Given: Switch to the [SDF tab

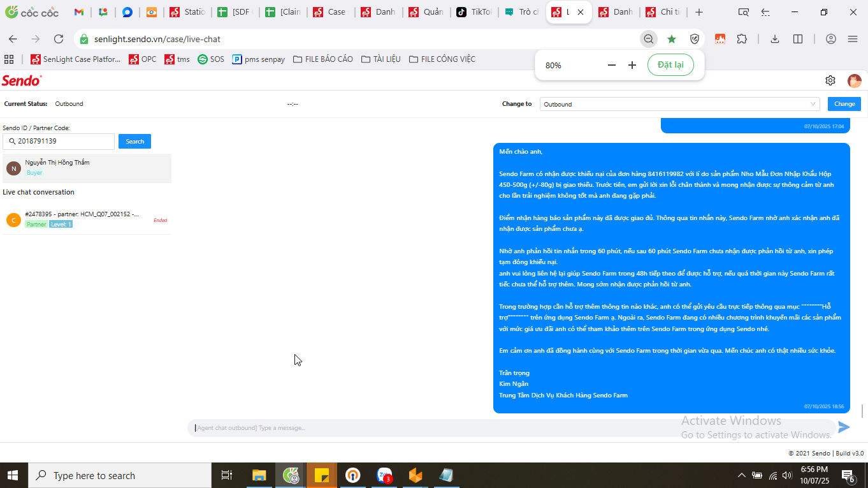Looking at the screenshot, I should click(x=235, y=12).
